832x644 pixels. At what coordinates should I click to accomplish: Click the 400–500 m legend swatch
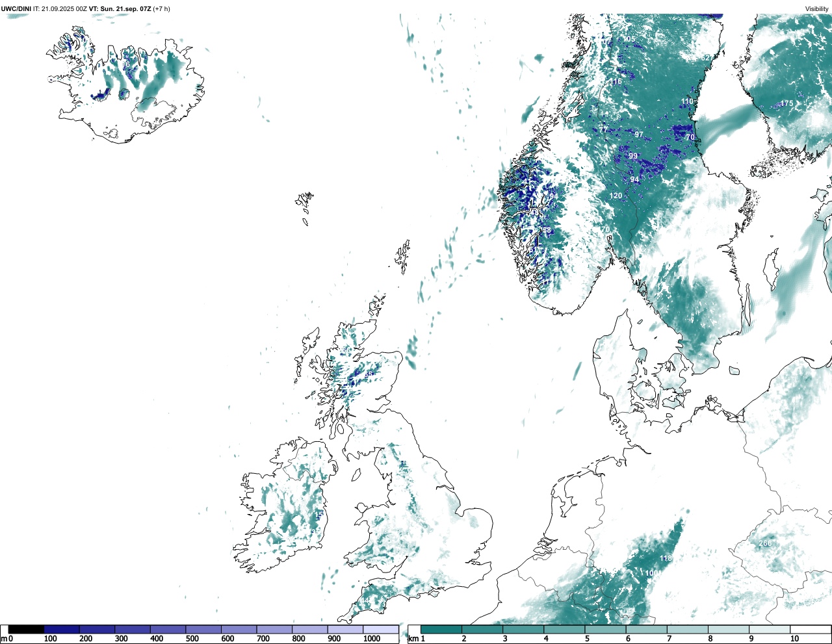click(x=168, y=630)
